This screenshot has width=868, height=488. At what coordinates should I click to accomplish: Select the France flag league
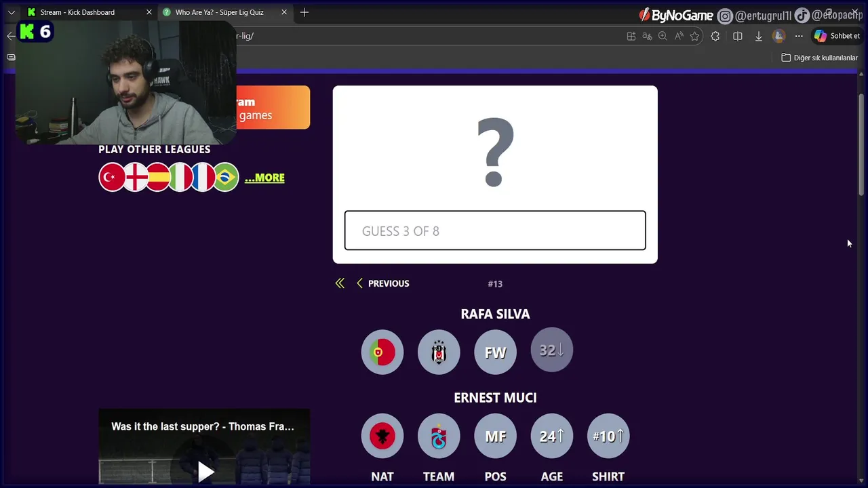203,178
